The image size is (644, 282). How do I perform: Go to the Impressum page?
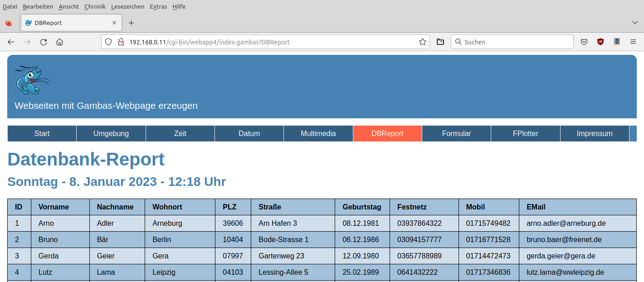tap(594, 134)
